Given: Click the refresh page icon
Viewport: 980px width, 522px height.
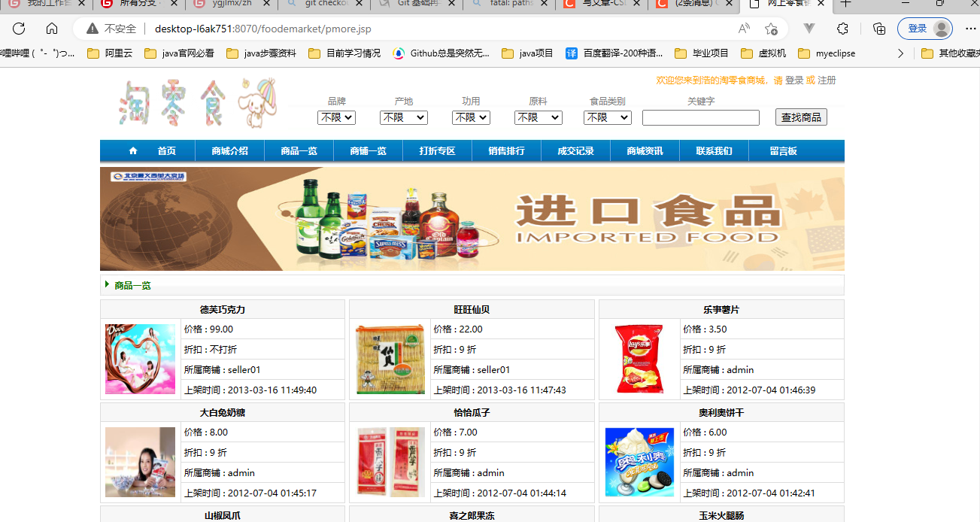Looking at the screenshot, I should pos(18,29).
